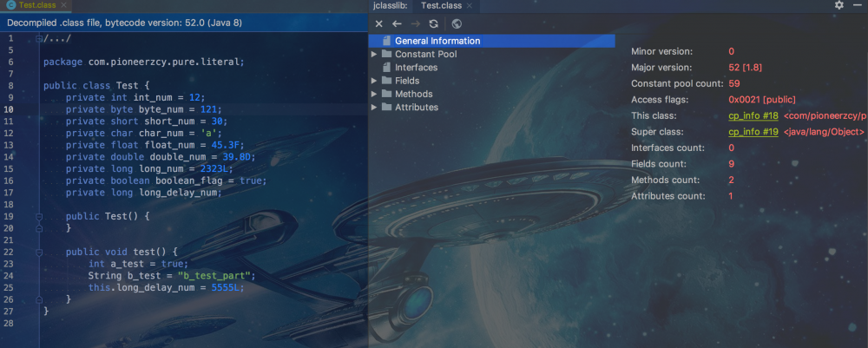Expand the Constant Pool tree node
This screenshot has height=348, width=868.
pos(374,54)
